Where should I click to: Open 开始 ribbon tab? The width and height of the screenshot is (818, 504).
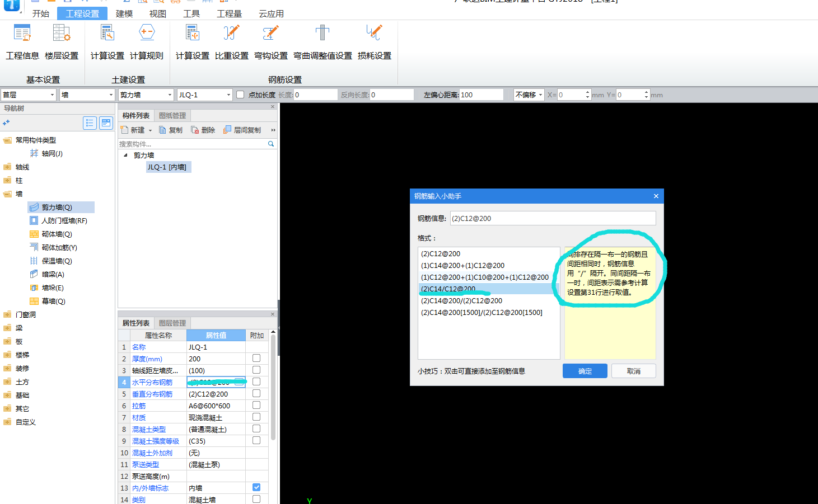click(40, 13)
